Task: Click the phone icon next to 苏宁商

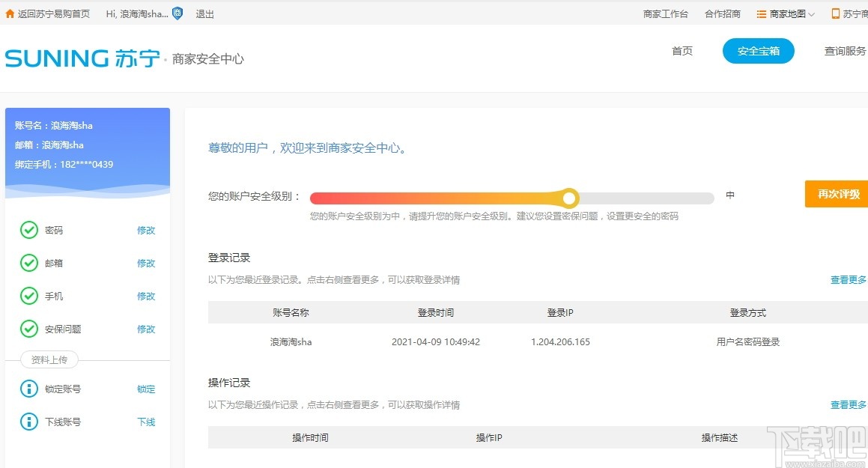Action: (x=837, y=13)
